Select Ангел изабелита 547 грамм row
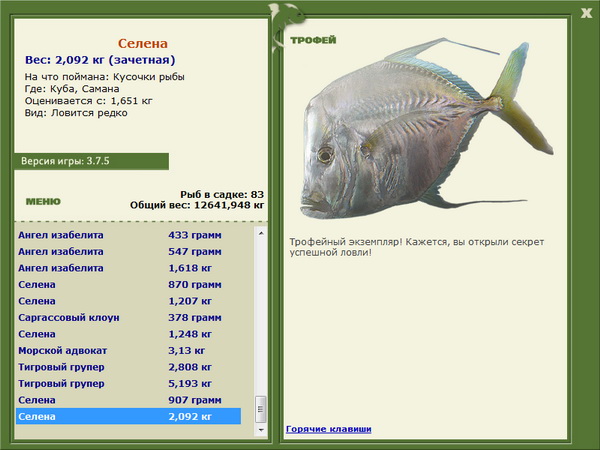 point(128,251)
